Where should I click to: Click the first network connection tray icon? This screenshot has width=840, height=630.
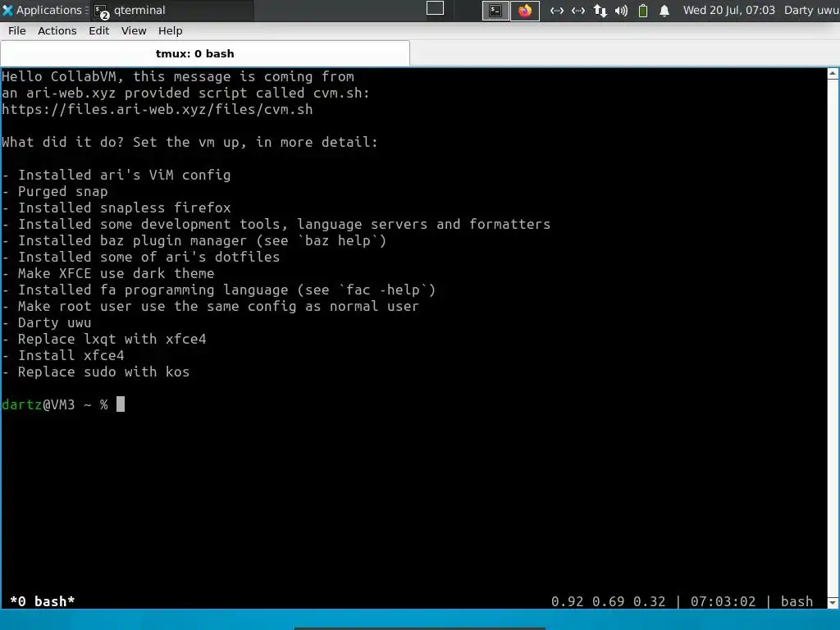[x=557, y=10]
